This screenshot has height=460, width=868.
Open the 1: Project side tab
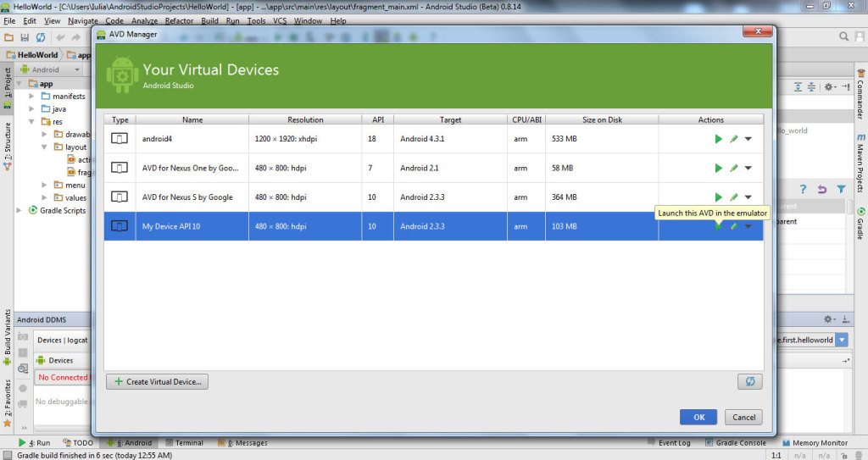[7, 87]
